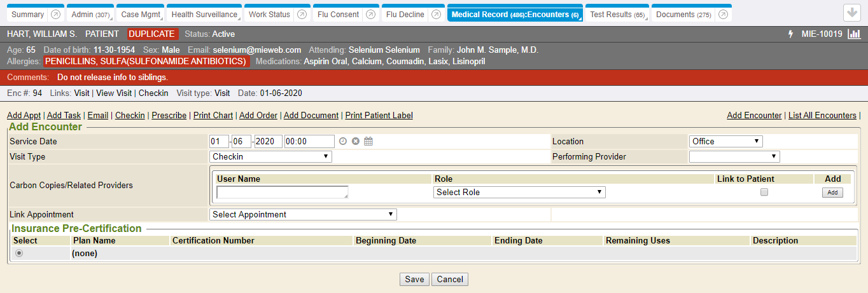Pop out the Documents tab arrow icon
Screen dimensions: 868x293
click(x=722, y=15)
